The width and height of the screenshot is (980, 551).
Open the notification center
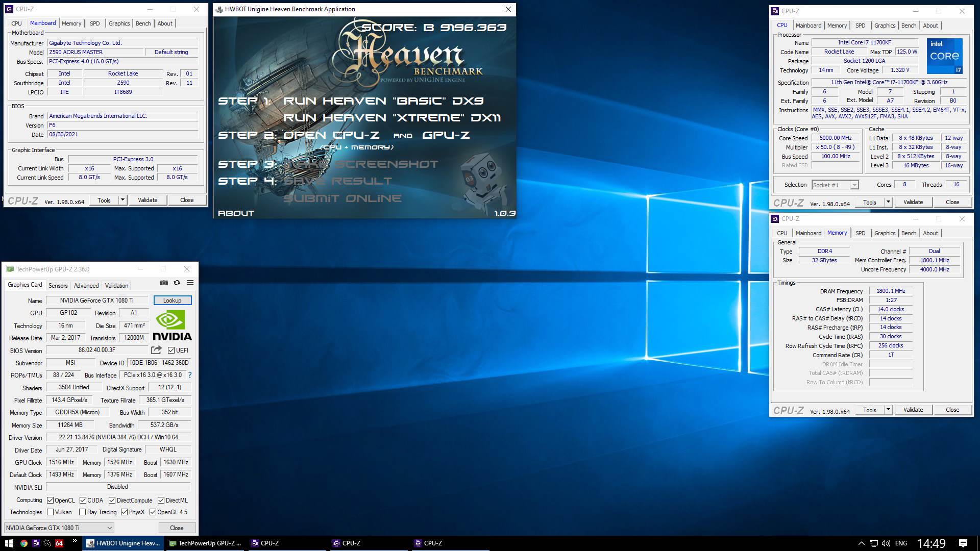[x=963, y=543]
